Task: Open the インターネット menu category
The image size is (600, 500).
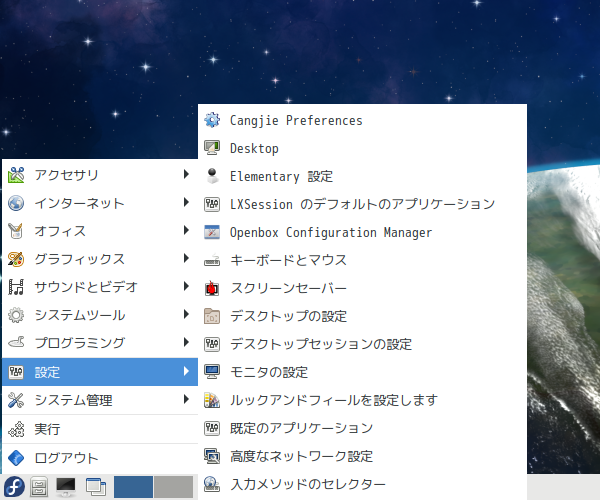Action: pyautogui.click(x=100, y=203)
